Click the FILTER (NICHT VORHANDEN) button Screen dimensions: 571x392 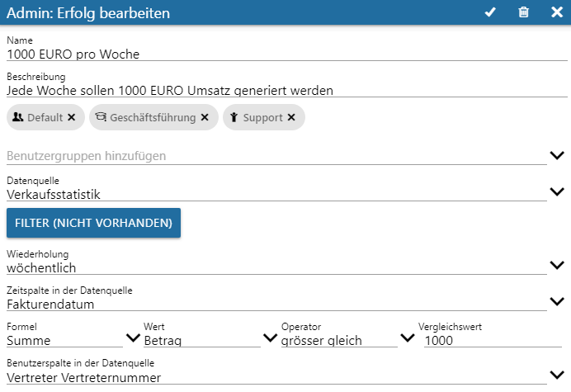[x=93, y=223]
